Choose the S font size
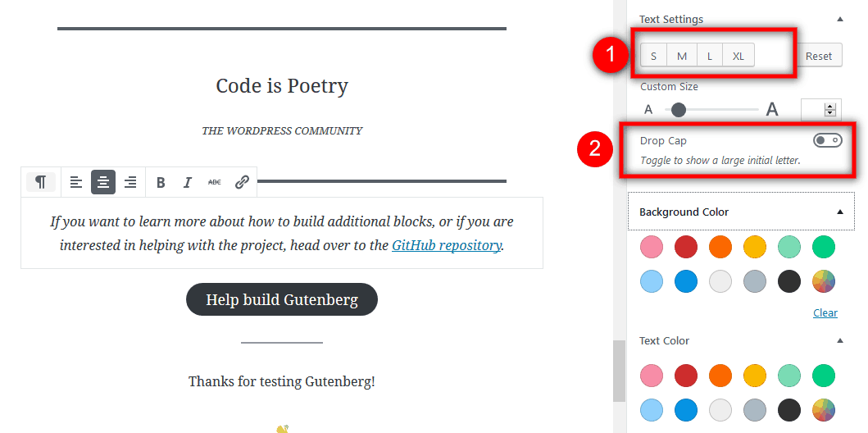 [x=654, y=56]
